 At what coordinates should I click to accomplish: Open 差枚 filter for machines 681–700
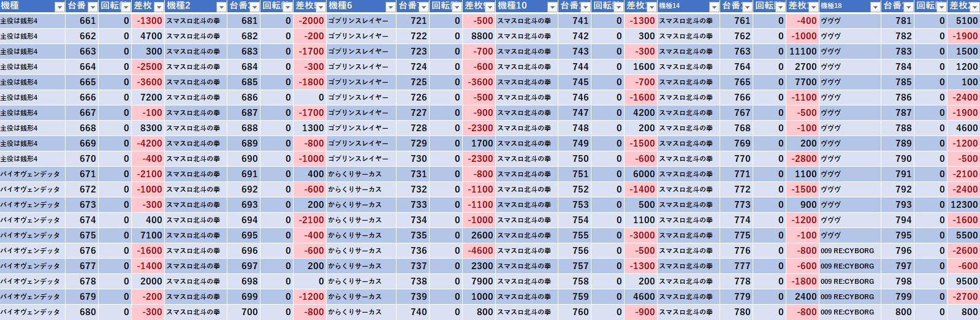(321, 7)
